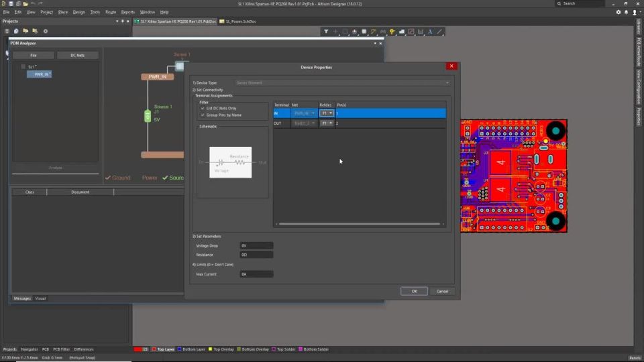Click the Resistance input field

click(x=256, y=255)
